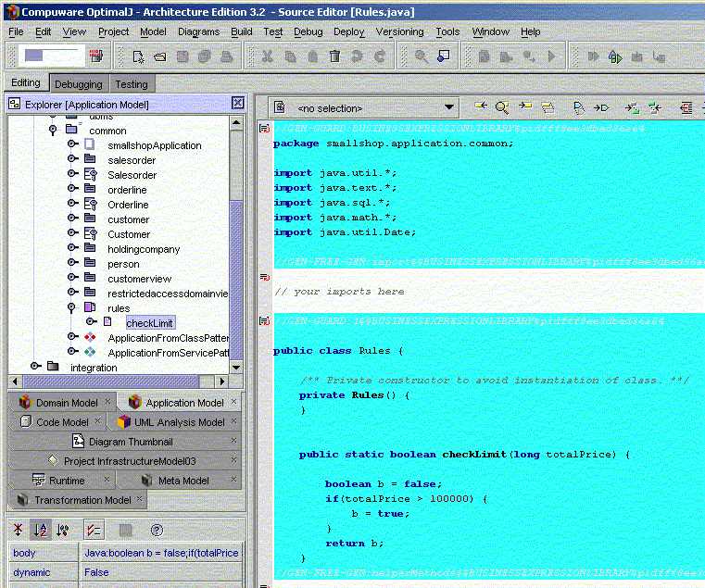The image size is (705, 588).
Task: Toggle the guarded block marker at package line
Action: click(265, 129)
